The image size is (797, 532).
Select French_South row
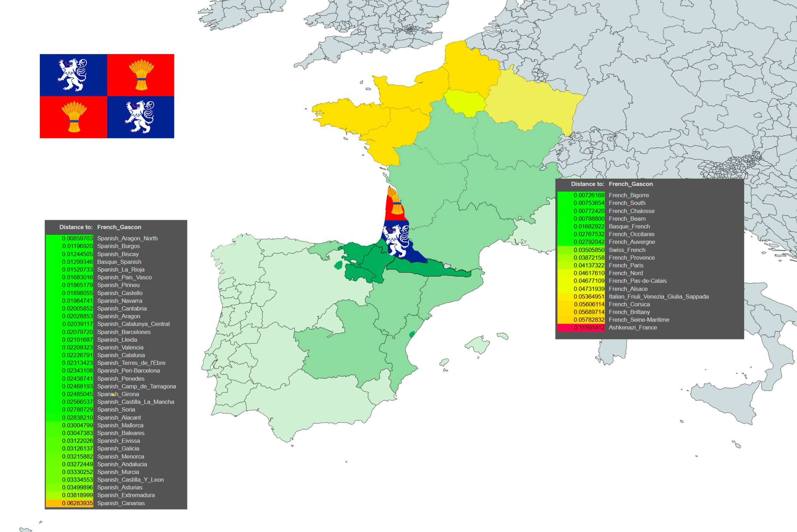point(650,203)
